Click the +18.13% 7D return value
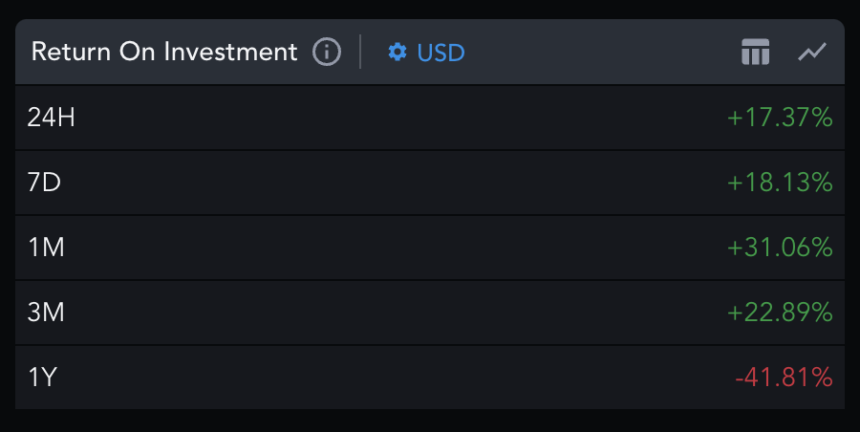The height and width of the screenshot is (432, 860). pyautogui.click(x=780, y=183)
